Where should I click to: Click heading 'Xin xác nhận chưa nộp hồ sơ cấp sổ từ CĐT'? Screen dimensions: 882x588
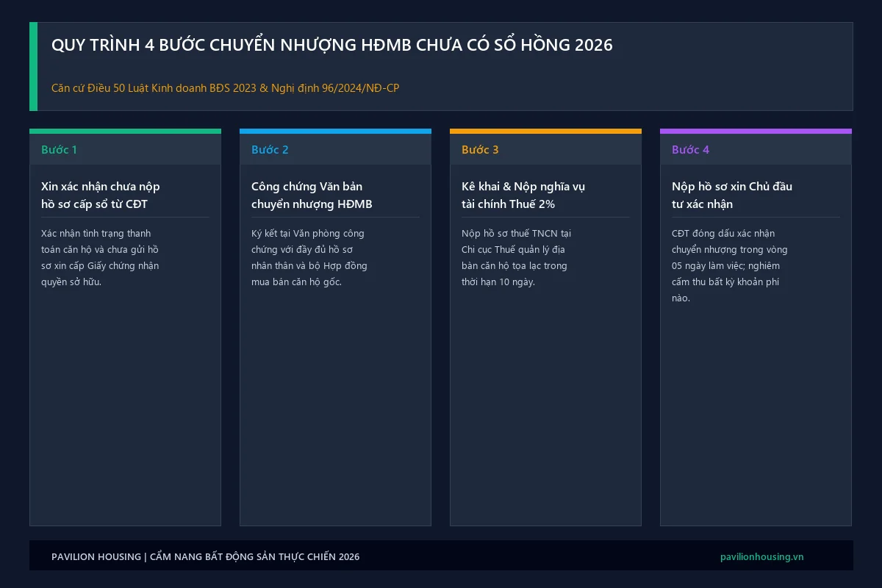point(101,195)
